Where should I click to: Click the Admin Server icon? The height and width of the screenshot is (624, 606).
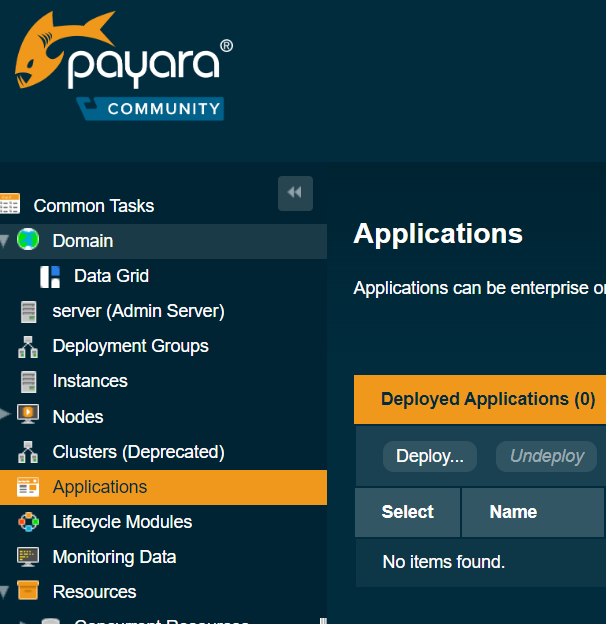click(29, 311)
